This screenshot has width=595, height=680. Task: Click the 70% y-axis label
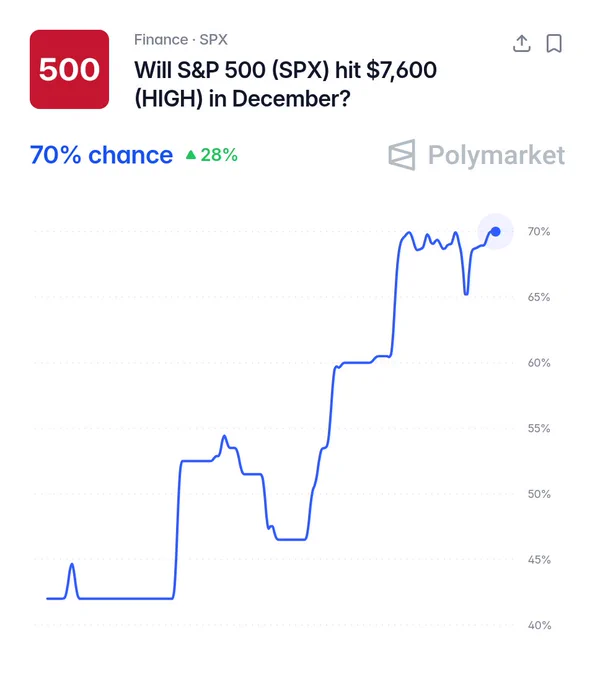pyautogui.click(x=539, y=232)
